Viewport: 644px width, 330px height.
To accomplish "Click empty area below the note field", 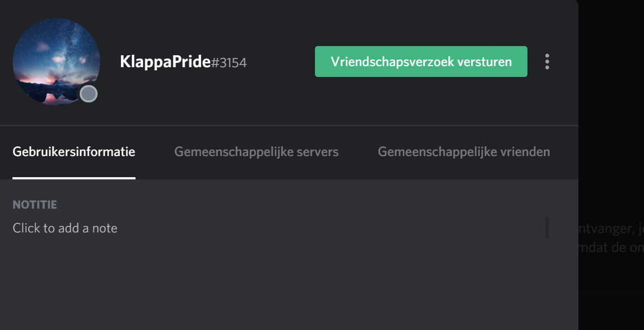I will click(279, 287).
